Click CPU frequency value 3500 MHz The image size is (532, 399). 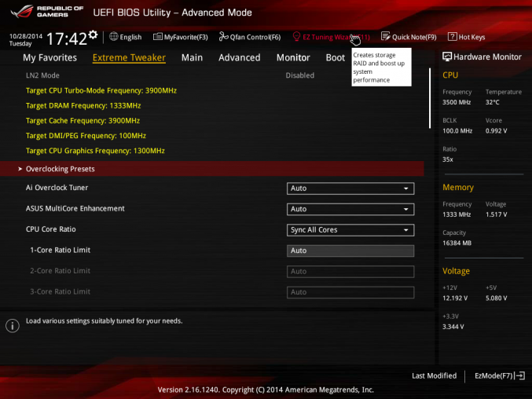click(x=457, y=102)
